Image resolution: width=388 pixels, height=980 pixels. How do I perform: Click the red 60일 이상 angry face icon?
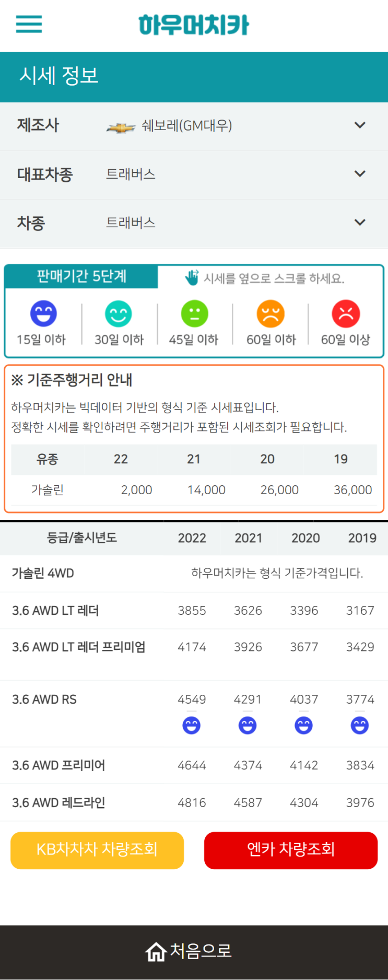pos(346,313)
